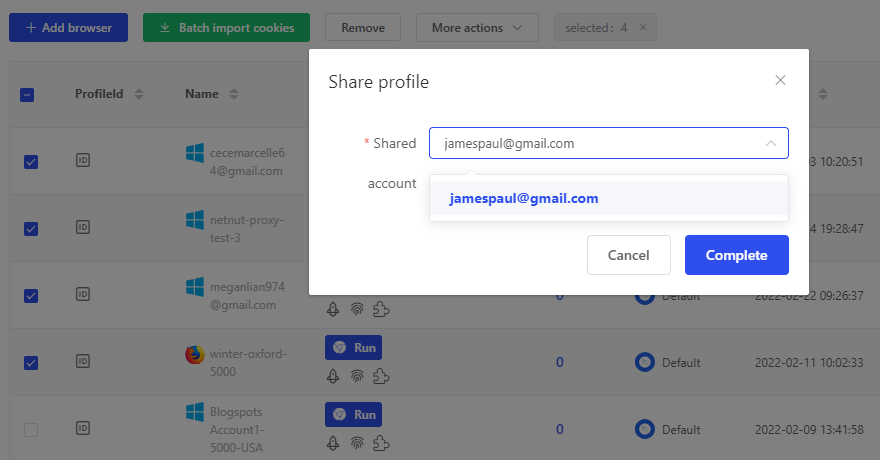Uncheck the cecemarcelle64 profile checkbox
The width and height of the screenshot is (880, 460).
click(30, 161)
